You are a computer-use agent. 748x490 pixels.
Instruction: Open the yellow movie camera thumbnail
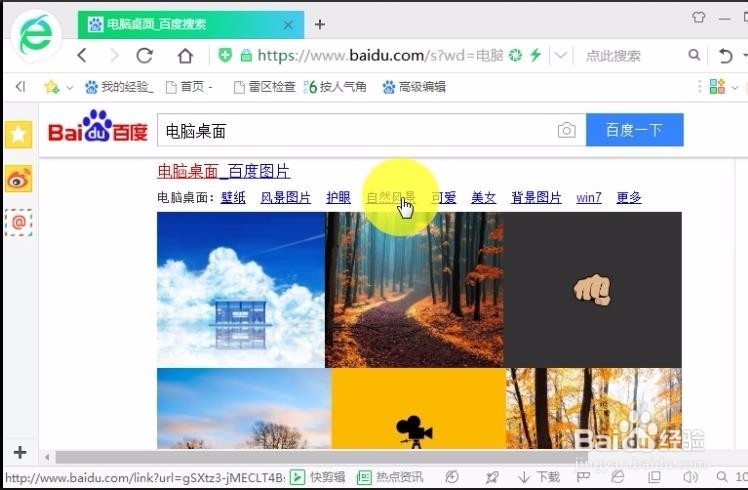pos(418,408)
